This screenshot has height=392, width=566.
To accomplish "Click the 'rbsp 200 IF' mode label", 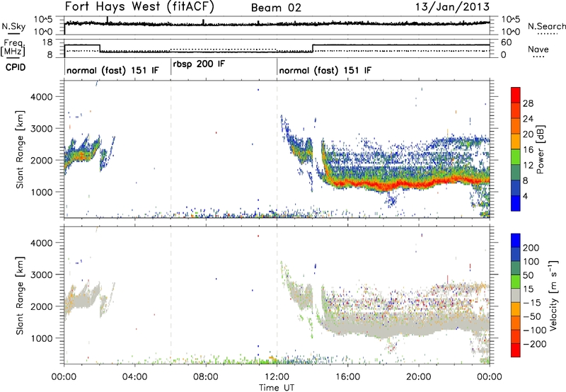I will pos(199,64).
